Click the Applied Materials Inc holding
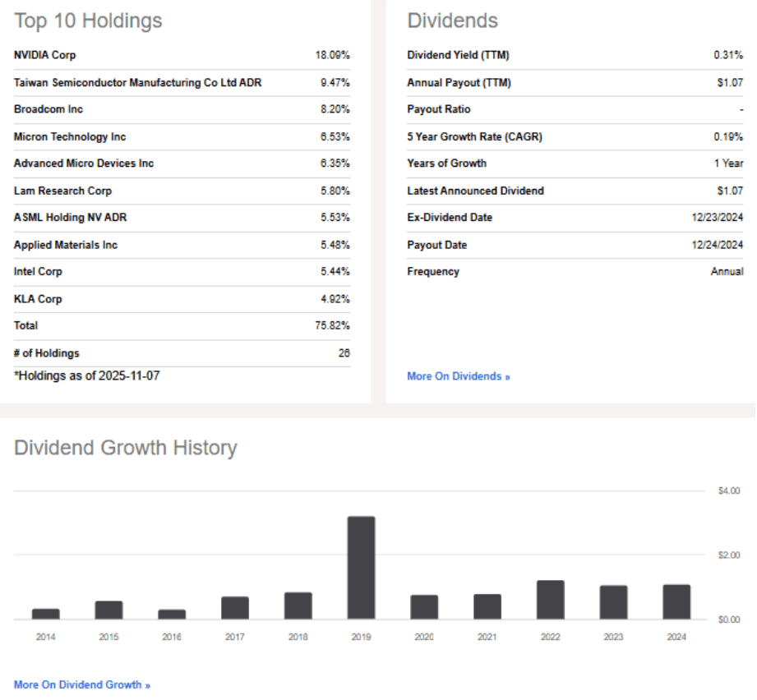 click(66, 245)
